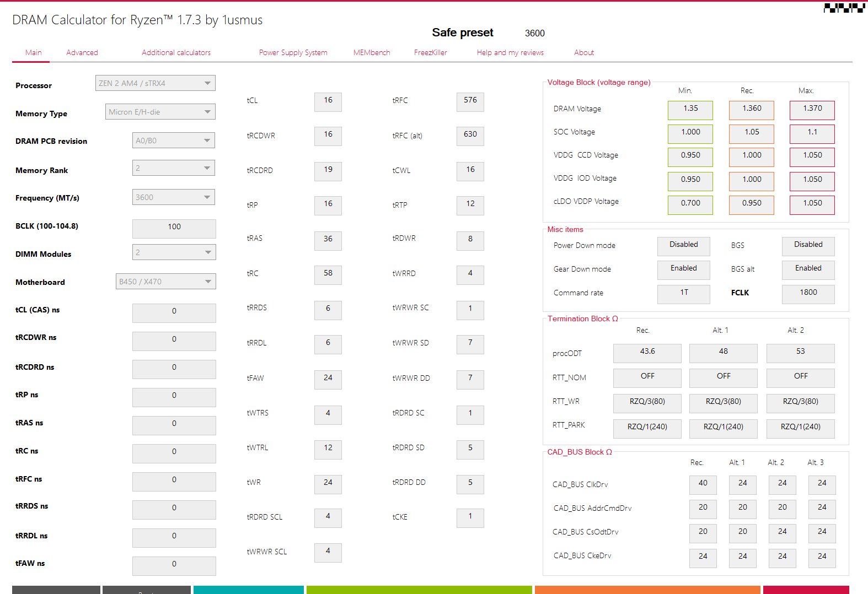Viewport: 868px width, 594px height.
Task: Click the BCLK (100-104.8) input field
Action: click(174, 228)
